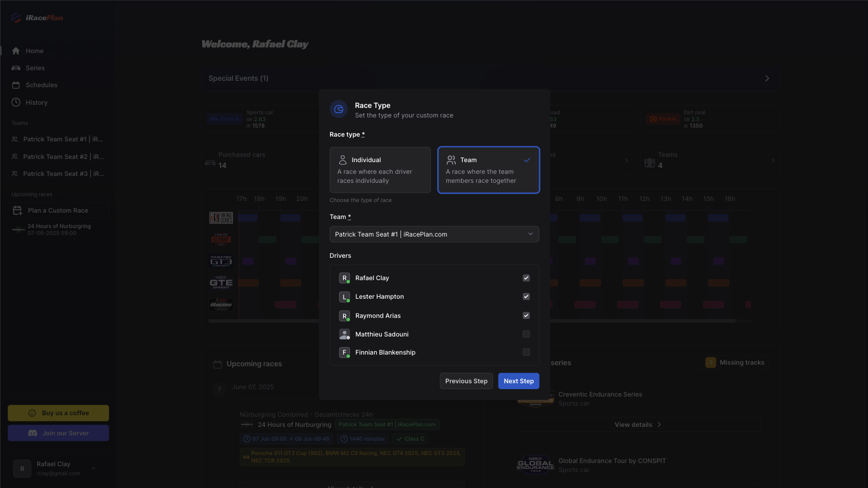Click the Discord icon on Join our Server
The width and height of the screenshot is (868, 488).
[32, 433]
